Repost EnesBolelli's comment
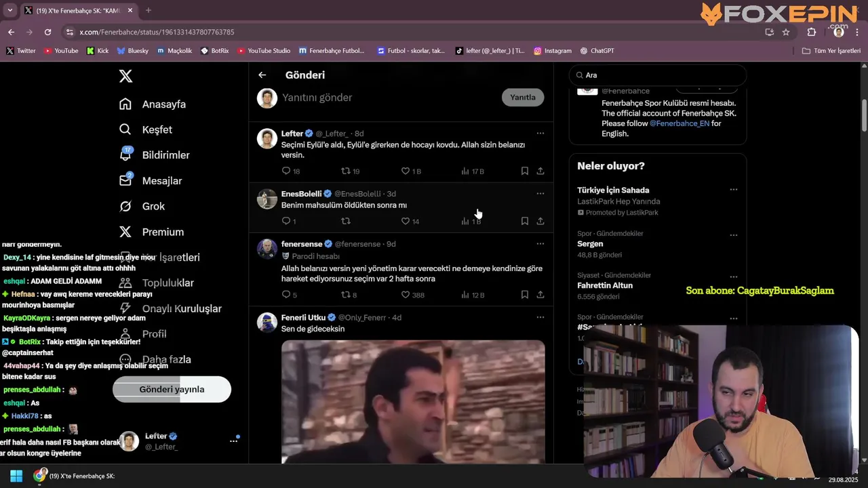 [x=346, y=221]
